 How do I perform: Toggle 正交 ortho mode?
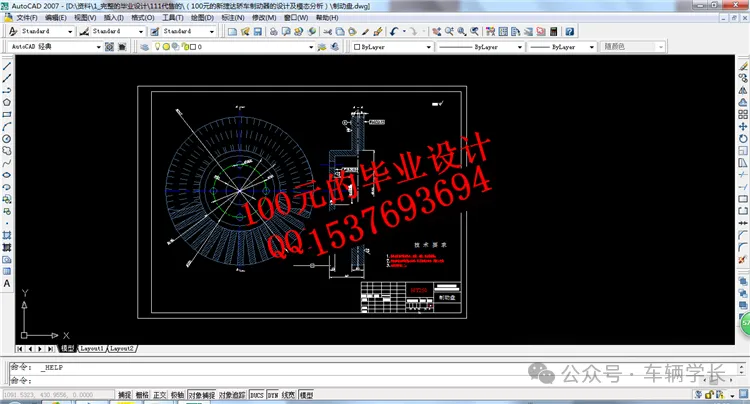[160, 395]
